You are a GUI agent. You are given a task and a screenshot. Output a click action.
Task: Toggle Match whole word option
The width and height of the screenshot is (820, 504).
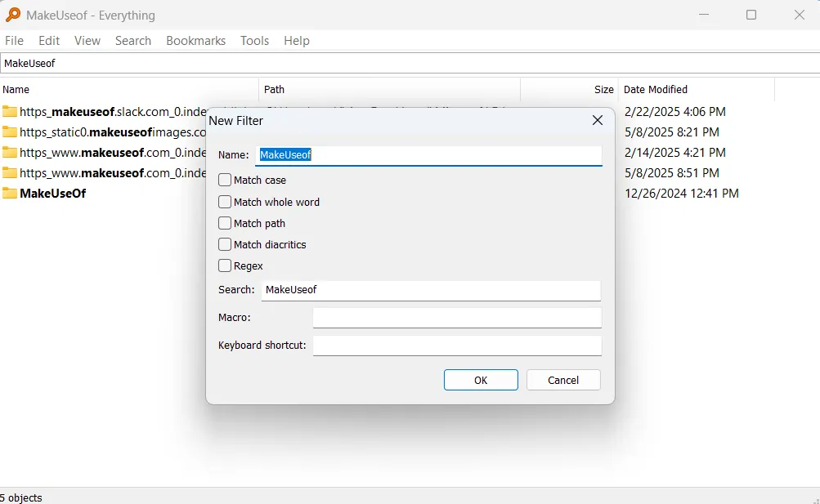[x=225, y=202]
